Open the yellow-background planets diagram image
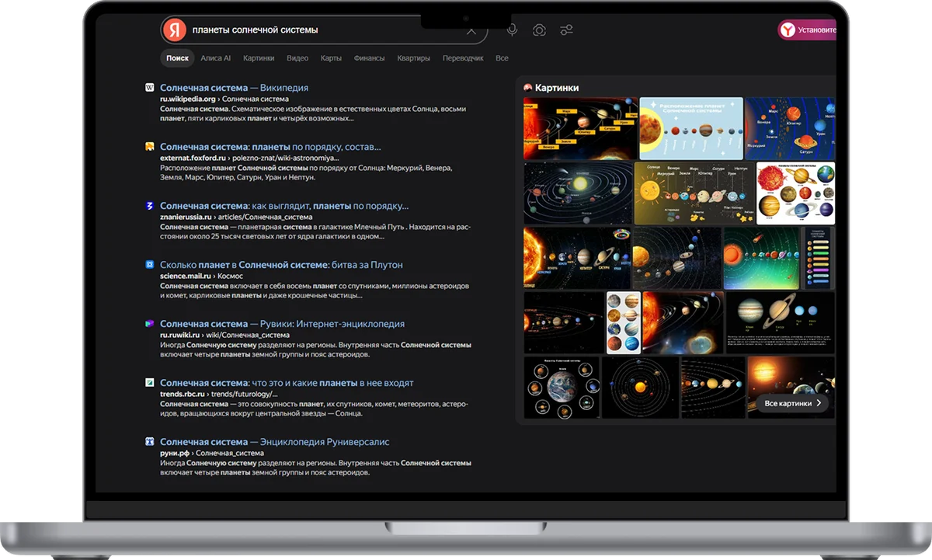The width and height of the screenshot is (932, 560). click(694, 193)
